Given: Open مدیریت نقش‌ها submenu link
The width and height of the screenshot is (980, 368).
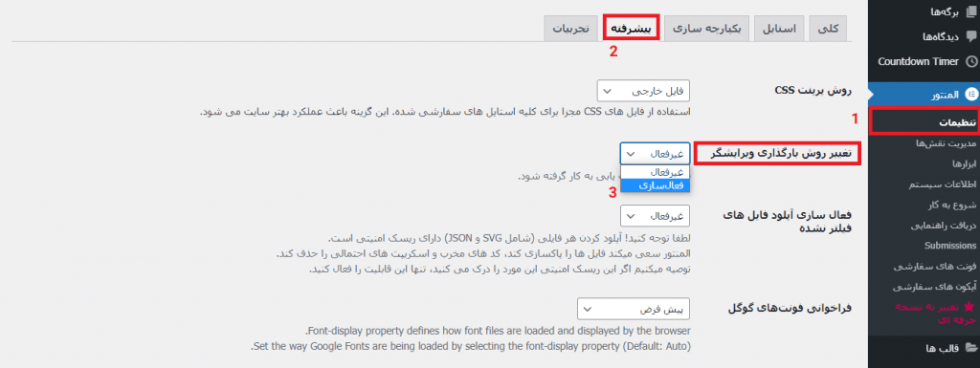Looking at the screenshot, I should 947,143.
